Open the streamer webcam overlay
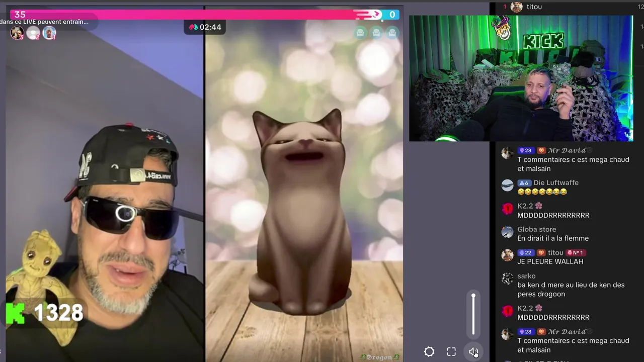644x362 pixels. click(521, 78)
